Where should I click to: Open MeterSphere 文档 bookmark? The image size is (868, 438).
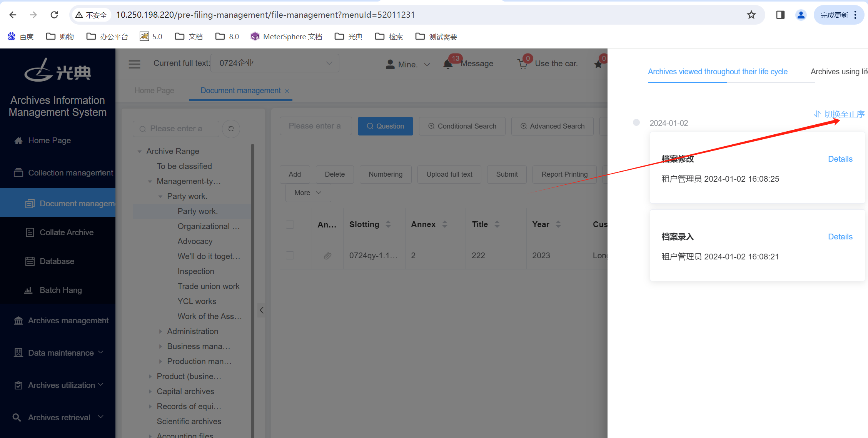click(286, 37)
